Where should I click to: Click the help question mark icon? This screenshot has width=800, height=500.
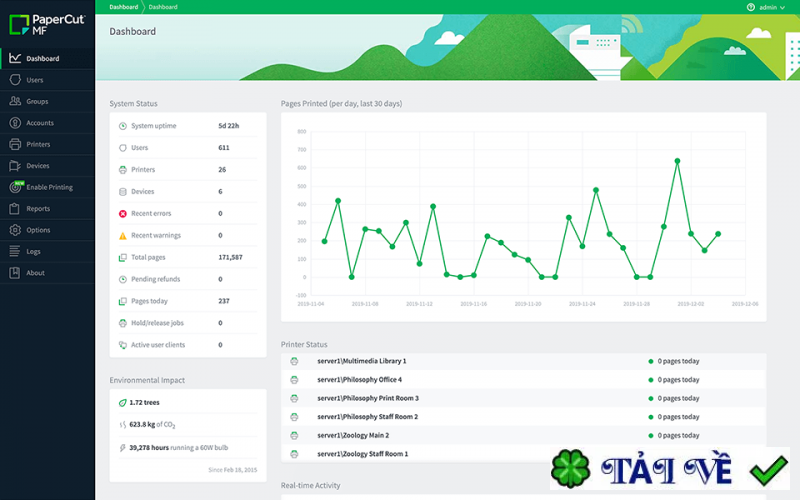tap(751, 7)
